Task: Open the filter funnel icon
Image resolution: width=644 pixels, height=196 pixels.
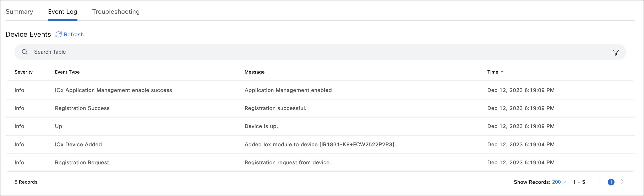Action: [616, 52]
